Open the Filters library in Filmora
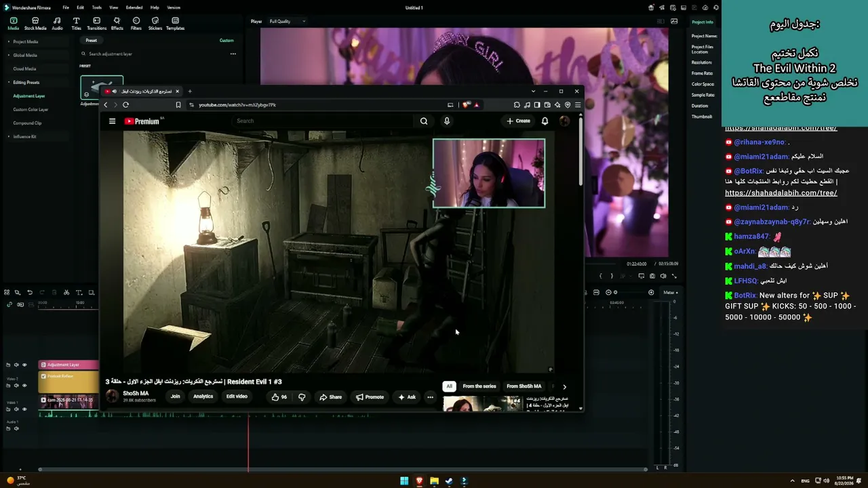Screen dimensions: 868x488 (136, 24)
